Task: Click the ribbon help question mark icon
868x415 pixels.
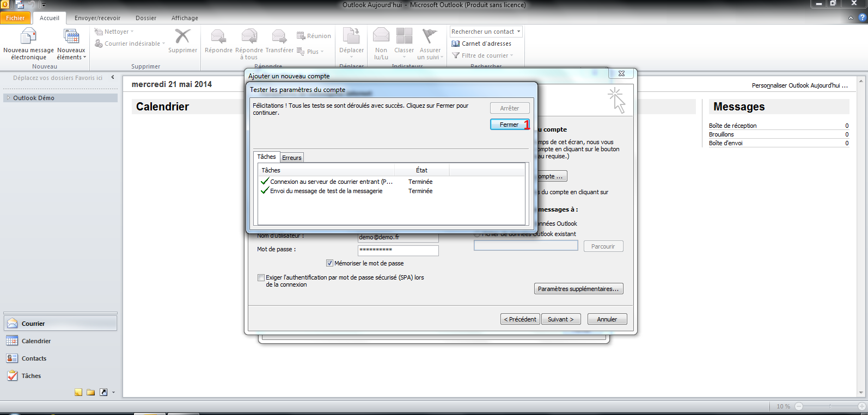Action: (862, 18)
